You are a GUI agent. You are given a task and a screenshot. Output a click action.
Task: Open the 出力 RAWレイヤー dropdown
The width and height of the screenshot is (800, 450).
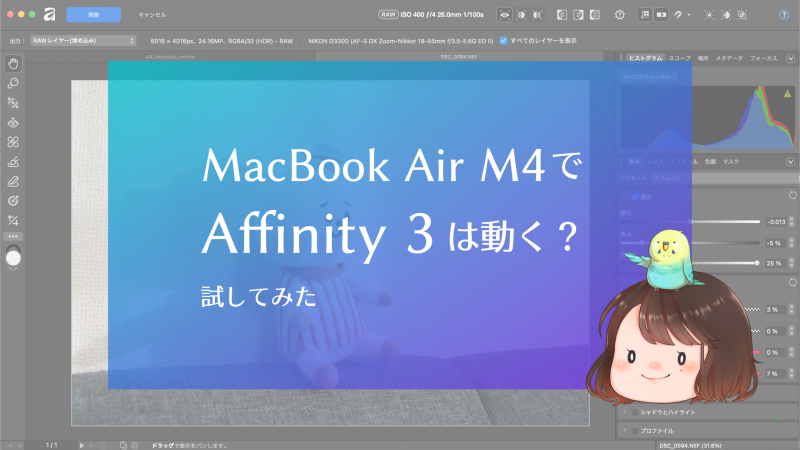(83, 40)
